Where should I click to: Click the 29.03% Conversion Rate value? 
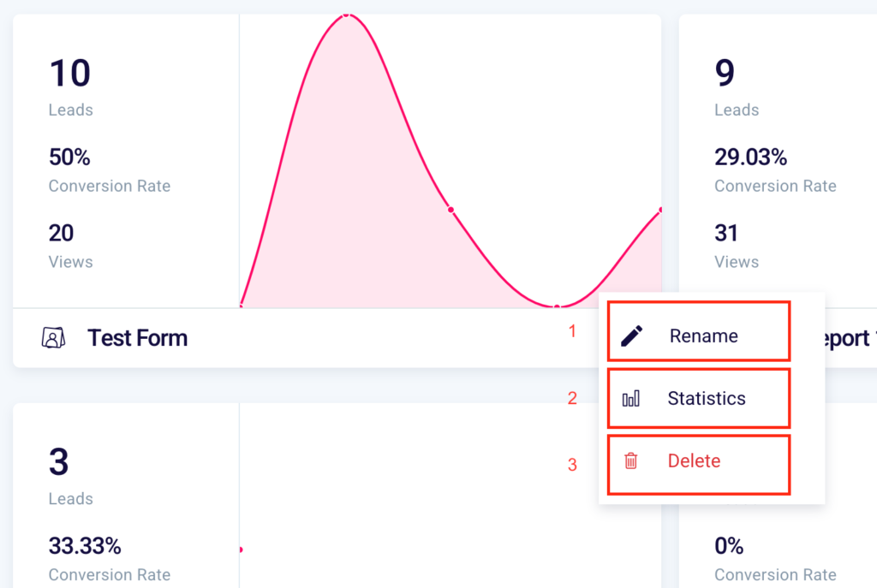tap(751, 157)
